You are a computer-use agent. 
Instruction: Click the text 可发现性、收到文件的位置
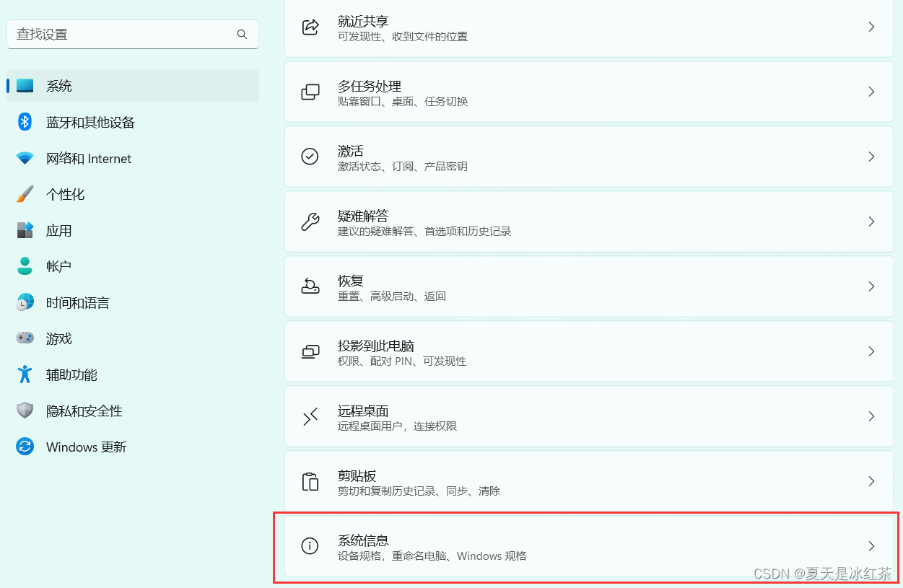pos(403,37)
